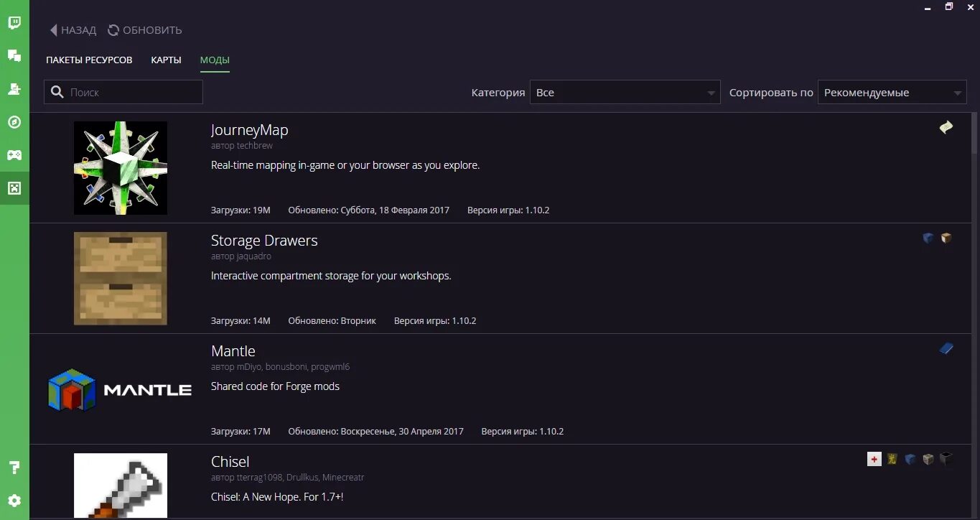This screenshot has height=520, width=980.
Task: Go back with the НАЗАД button
Action: coord(73,30)
